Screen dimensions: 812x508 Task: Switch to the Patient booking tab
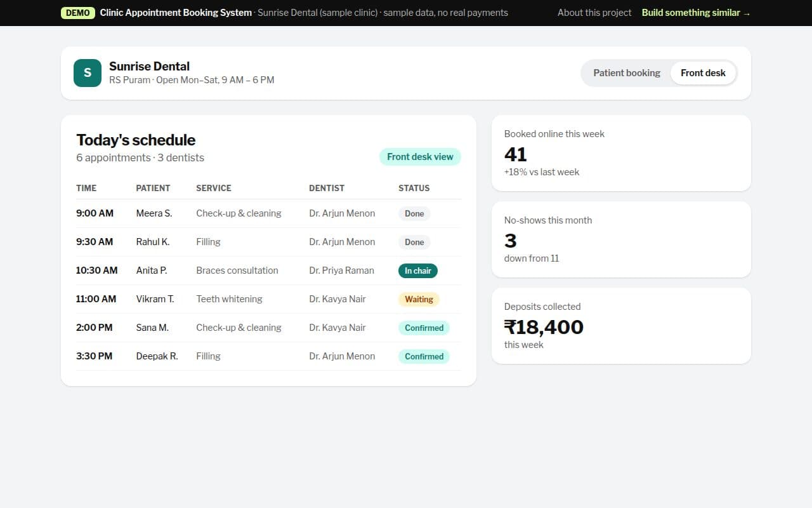pyautogui.click(x=627, y=73)
